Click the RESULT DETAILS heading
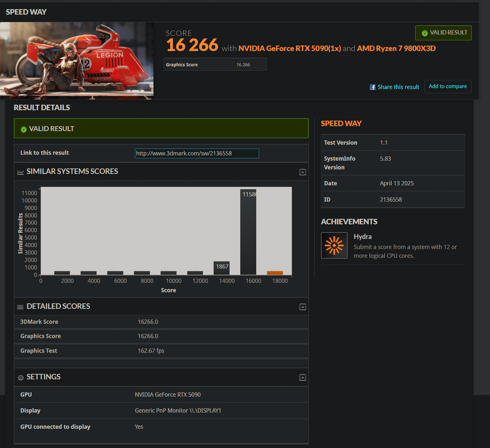This screenshot has width=490, height=448. 42,108
